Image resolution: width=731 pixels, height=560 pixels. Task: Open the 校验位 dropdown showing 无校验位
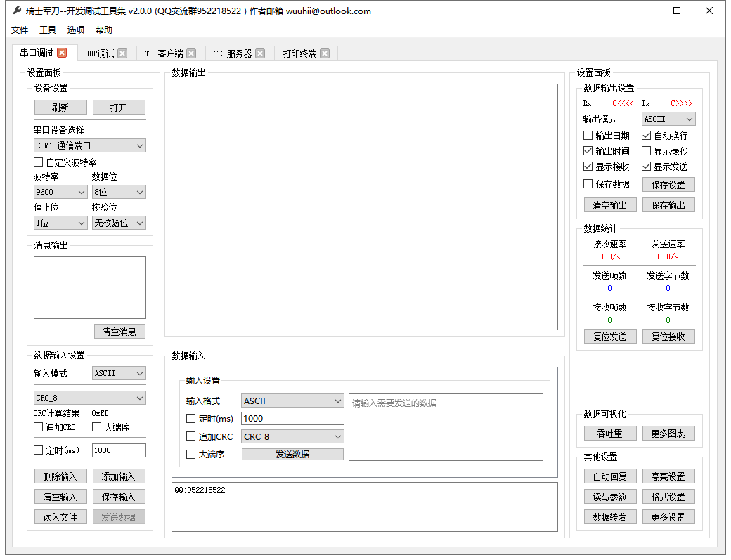[x=119, y=222]
